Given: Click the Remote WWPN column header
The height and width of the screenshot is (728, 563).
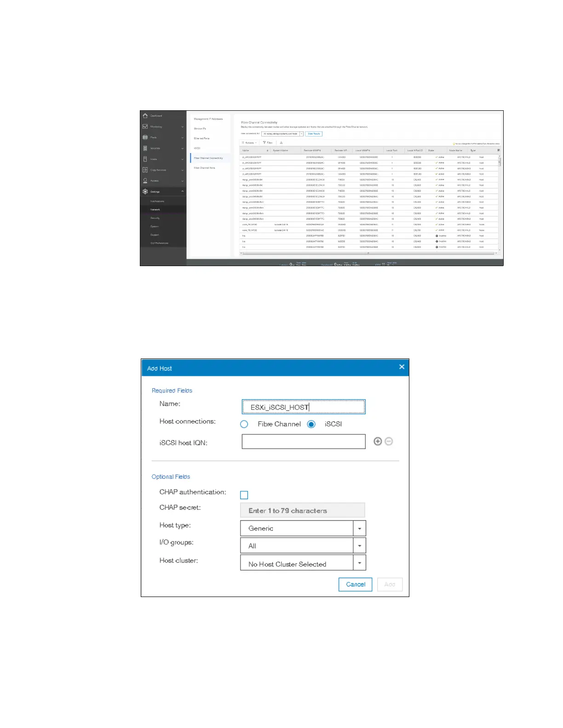Looking at the screenshot, I should [312, 150].
